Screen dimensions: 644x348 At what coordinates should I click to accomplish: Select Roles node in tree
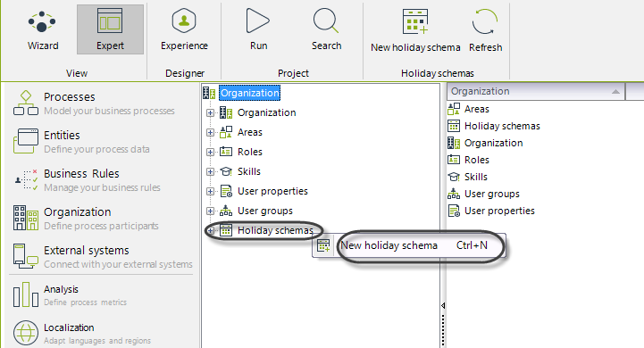(x=250, y=152)
